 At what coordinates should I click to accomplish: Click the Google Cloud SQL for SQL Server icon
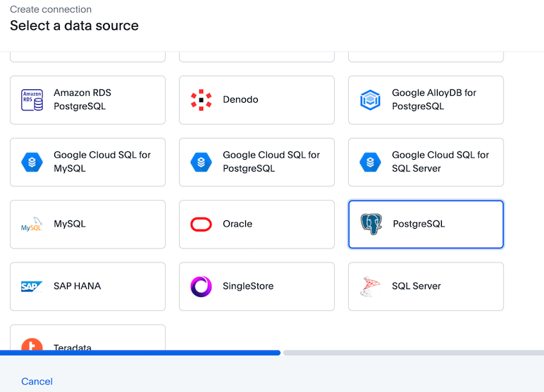click(370, 162)
